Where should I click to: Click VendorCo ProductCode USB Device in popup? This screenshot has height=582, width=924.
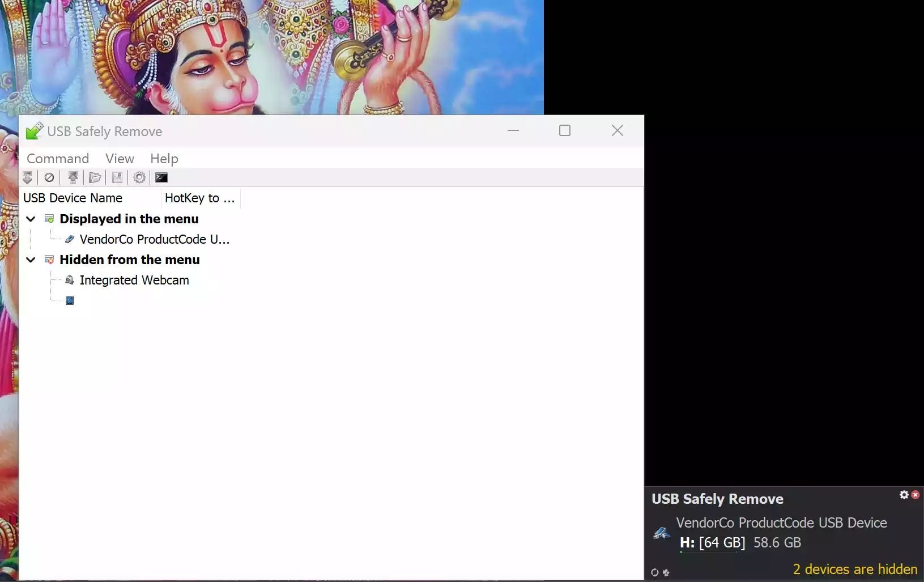(x=781, y=522)
